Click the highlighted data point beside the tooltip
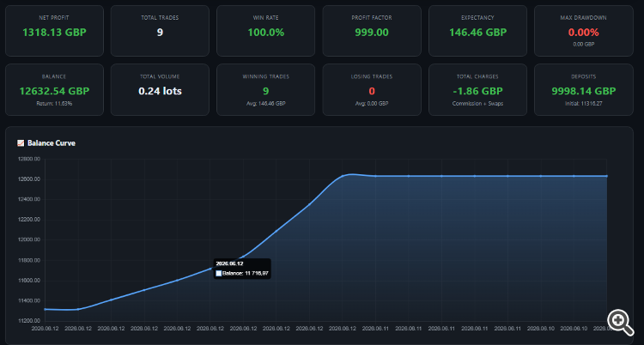Screen dimensions: 644x345 (210, 269)
